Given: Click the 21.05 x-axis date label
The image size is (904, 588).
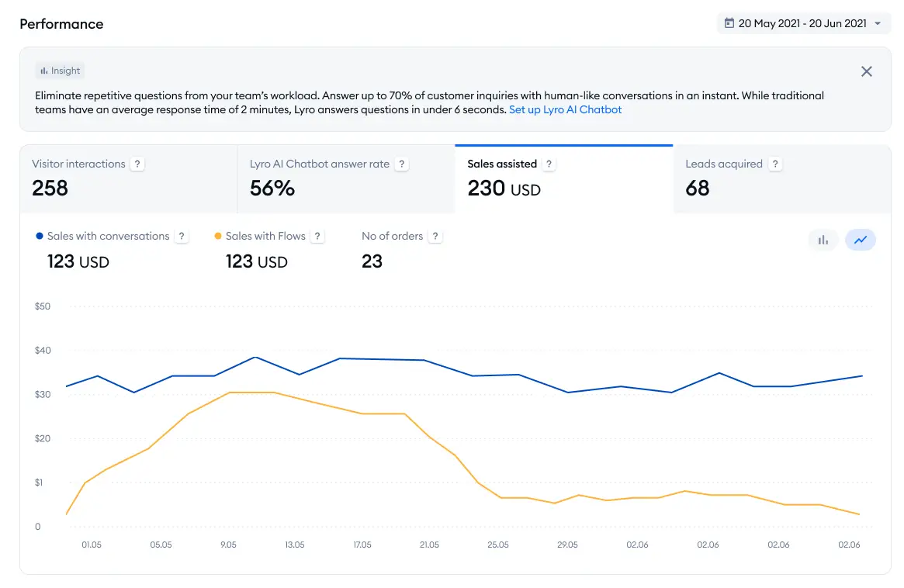Looking at the screenshot, I should (430, 545).
